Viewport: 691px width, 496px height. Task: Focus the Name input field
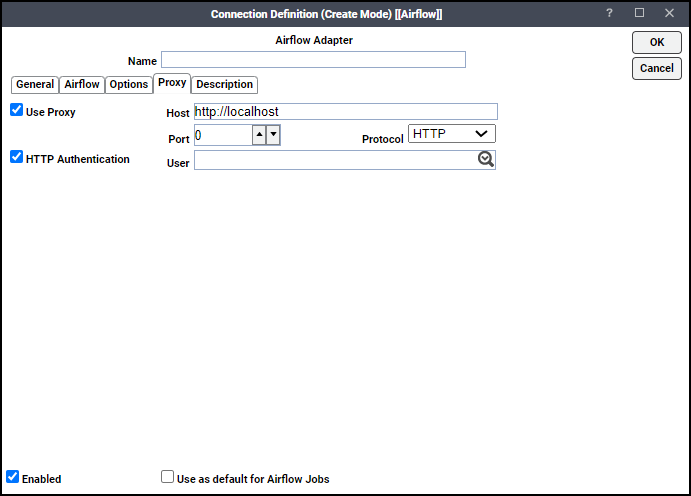[313, 59]
